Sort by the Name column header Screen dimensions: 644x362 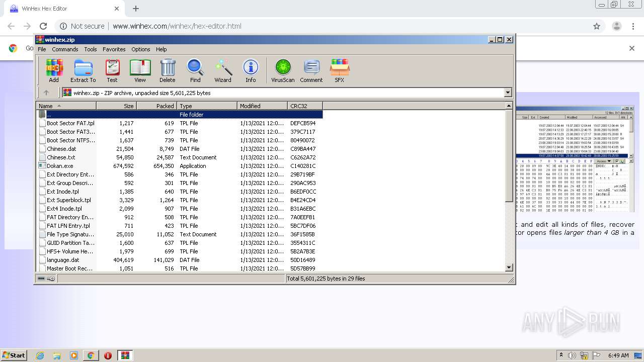66,106
